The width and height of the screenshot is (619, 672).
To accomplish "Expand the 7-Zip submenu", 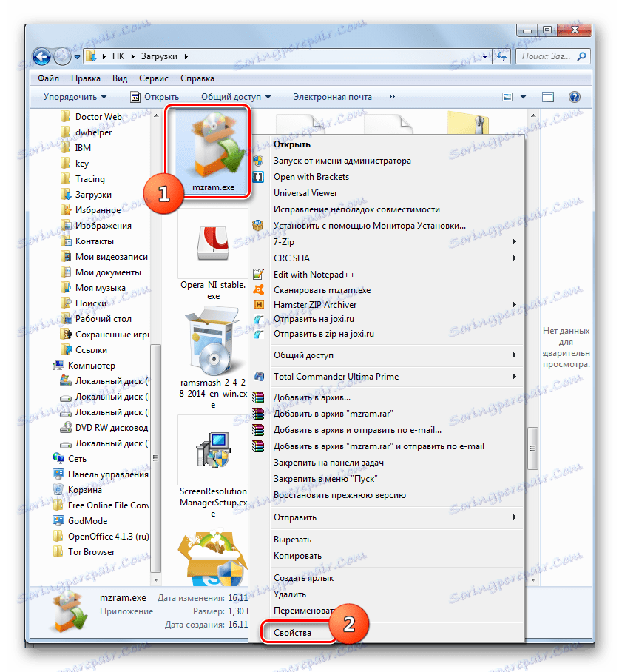I will pyautogui.click(x=515, y=242).
